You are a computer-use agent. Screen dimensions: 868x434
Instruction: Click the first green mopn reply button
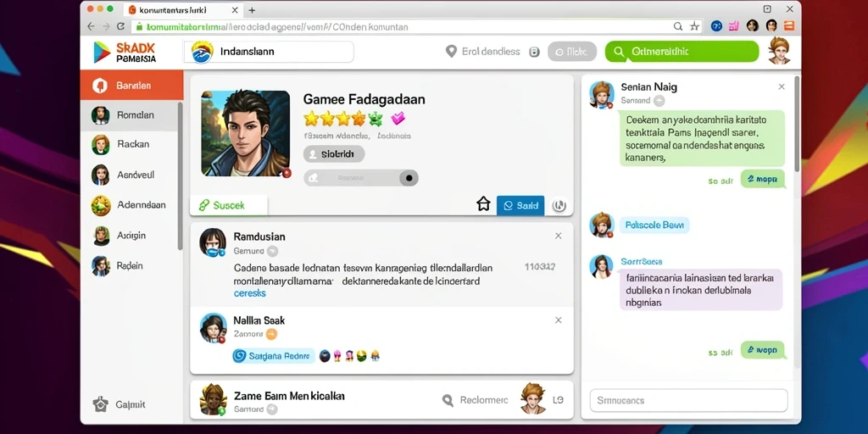[x=763, y=180]
